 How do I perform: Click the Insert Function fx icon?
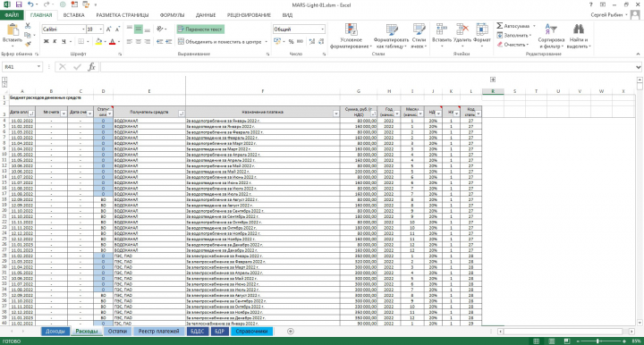[x=91, y=67]
